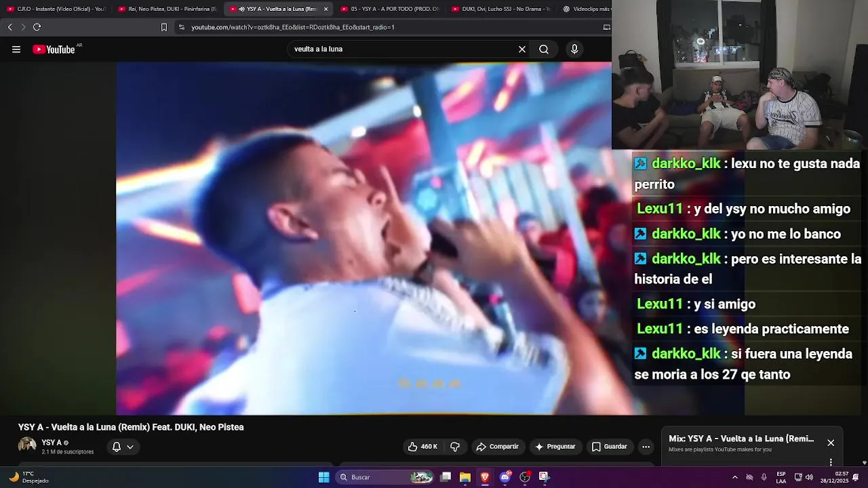Viewport: 868px width, 488px height.
Task: Open Task View on the taskbar
Action: tap(446, 477)
